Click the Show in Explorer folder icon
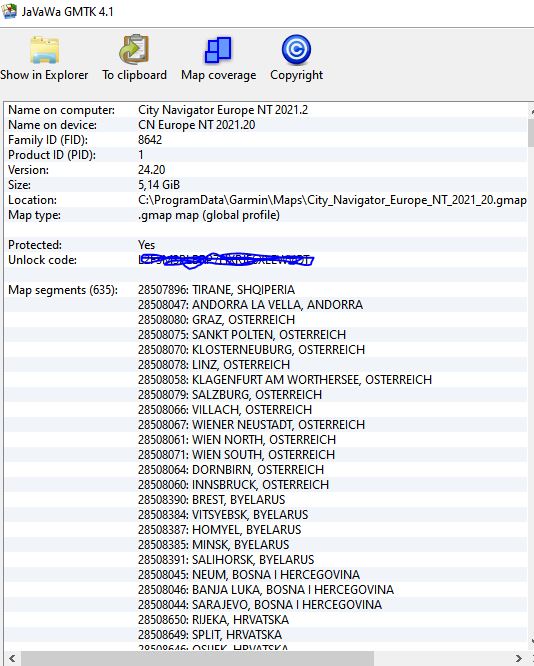The height and width of the screenshot is (666, 534). 44,50
